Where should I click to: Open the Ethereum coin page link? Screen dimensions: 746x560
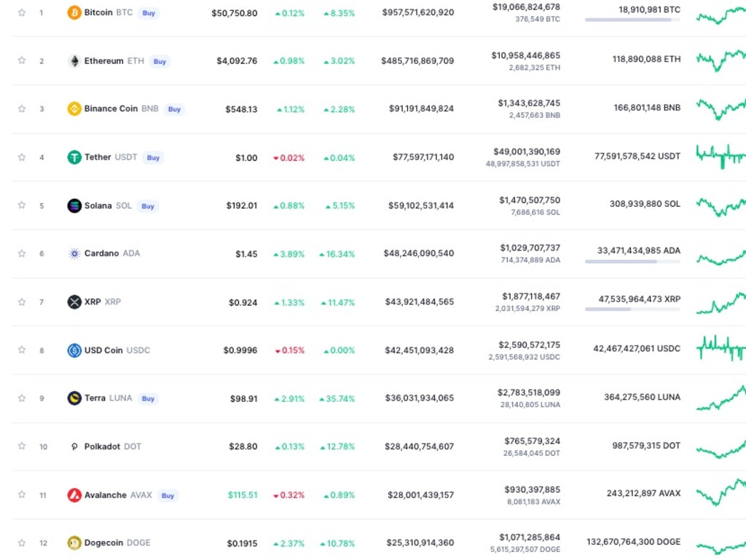tap(114, 61)
